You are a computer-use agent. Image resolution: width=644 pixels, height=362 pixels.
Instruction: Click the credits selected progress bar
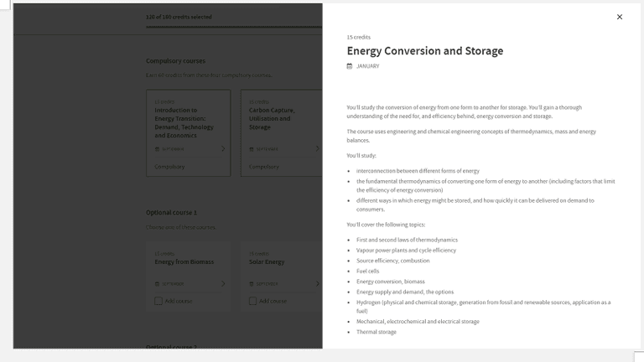pyautogui.click(x=233, y=28)
